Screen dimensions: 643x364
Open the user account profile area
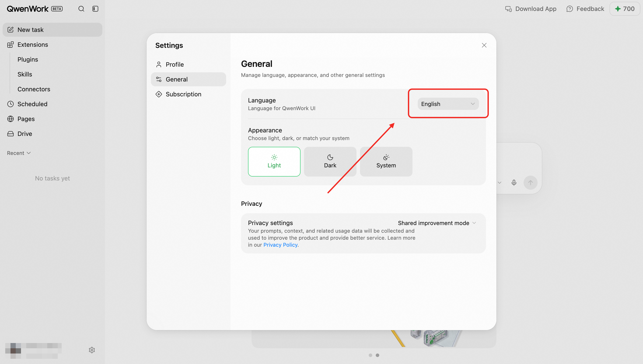point(33,350)
